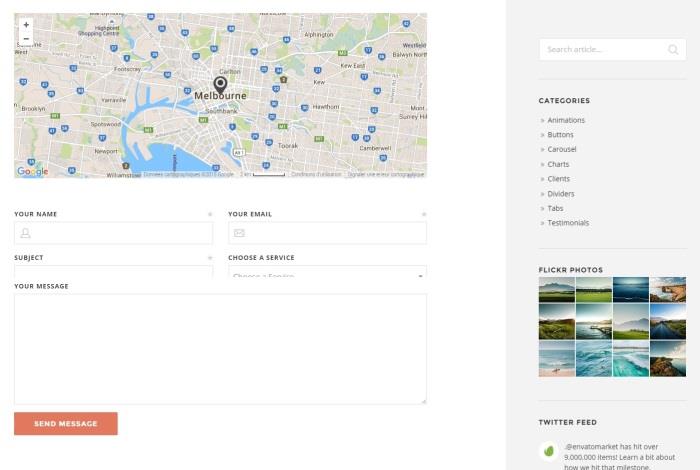Image resolution: width=700 pixels, height=470 pixels.
Task: Click the person icon in the name field
Action: 26,233
